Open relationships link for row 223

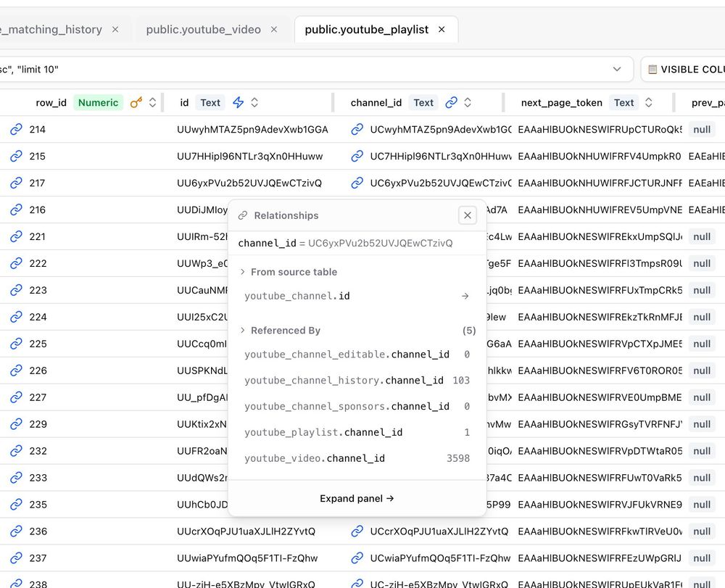(16, 290)
